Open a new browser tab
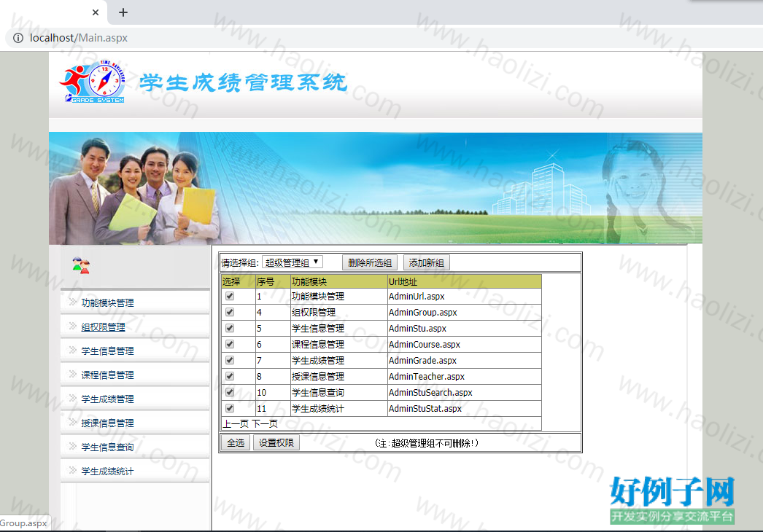 (123, 12)
